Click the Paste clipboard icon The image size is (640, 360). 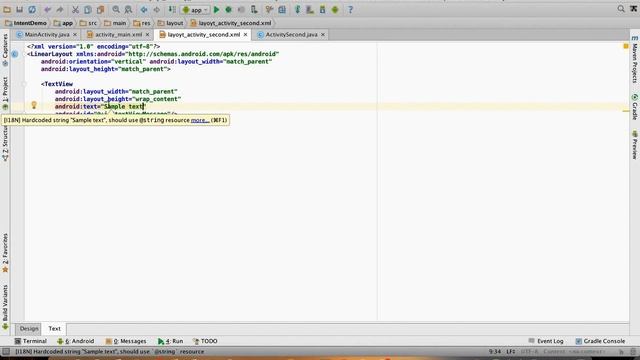point(100,9)
